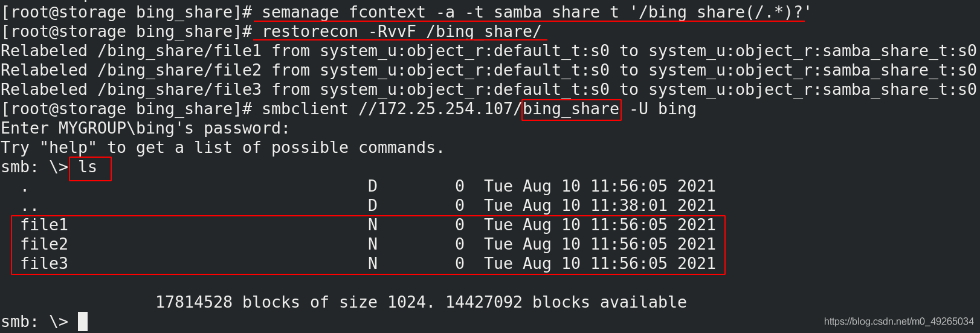
Task: Click the smbclient command word
Action: [305, 109]
